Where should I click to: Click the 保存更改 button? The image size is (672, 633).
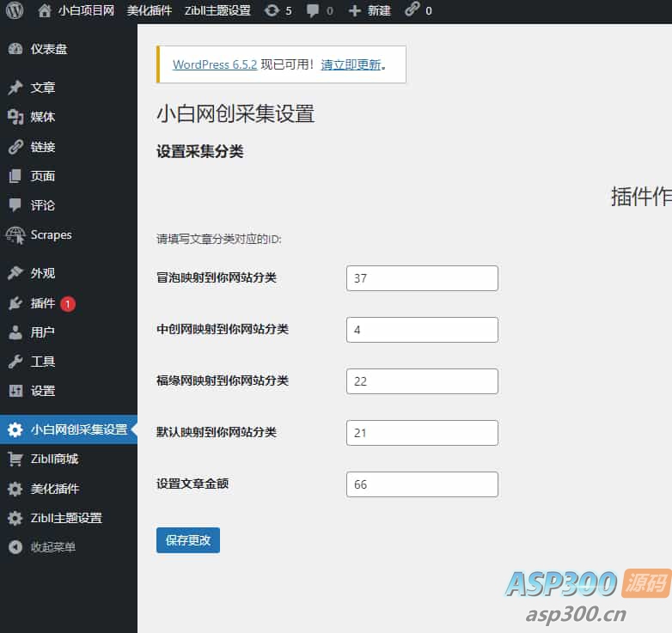pyautogui.click(x=188, y=540)
